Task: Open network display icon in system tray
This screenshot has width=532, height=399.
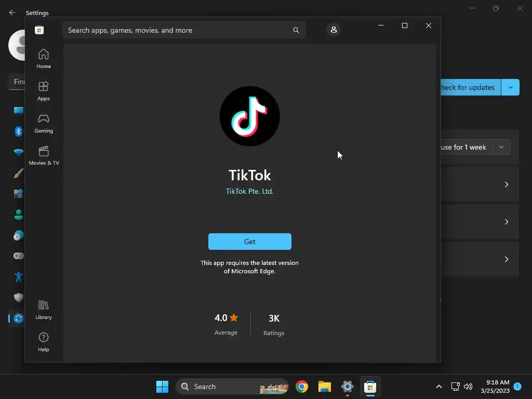Action: click(x=455, y=387)
